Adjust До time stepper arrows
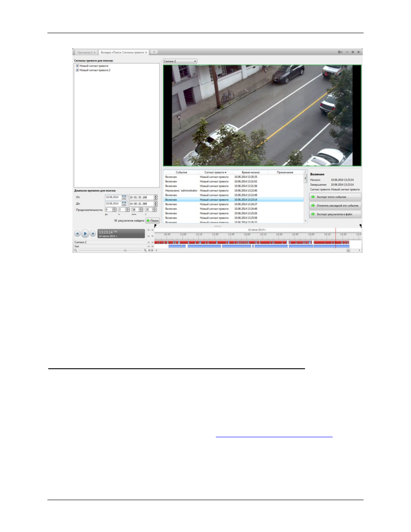The height and width of the screenshot is (532, 411). 156,204
